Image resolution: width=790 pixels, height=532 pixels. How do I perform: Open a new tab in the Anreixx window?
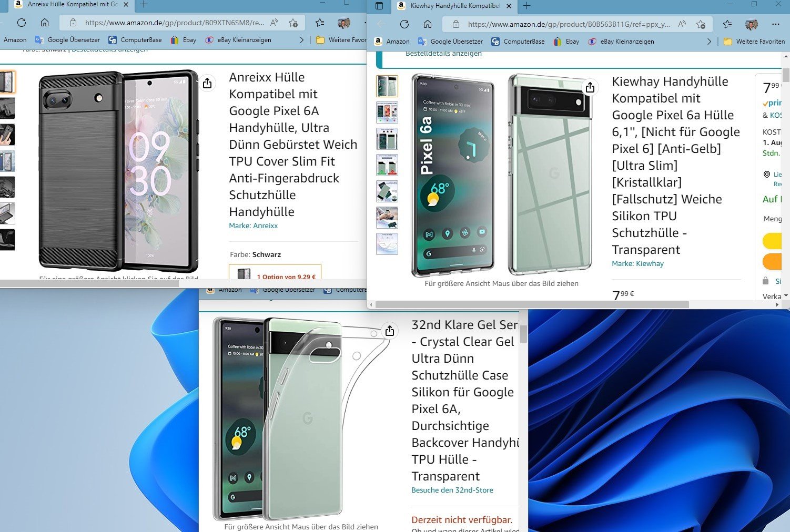click(144, 5)
